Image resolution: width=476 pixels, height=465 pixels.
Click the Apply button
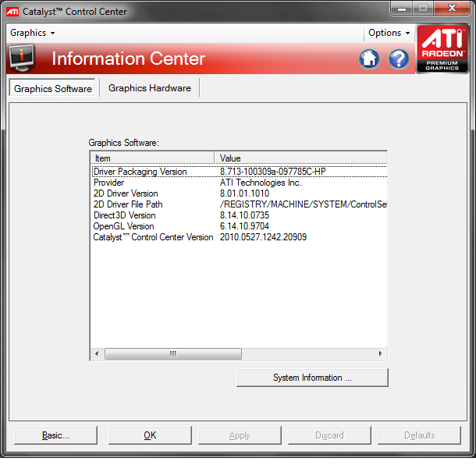(240, 435)
